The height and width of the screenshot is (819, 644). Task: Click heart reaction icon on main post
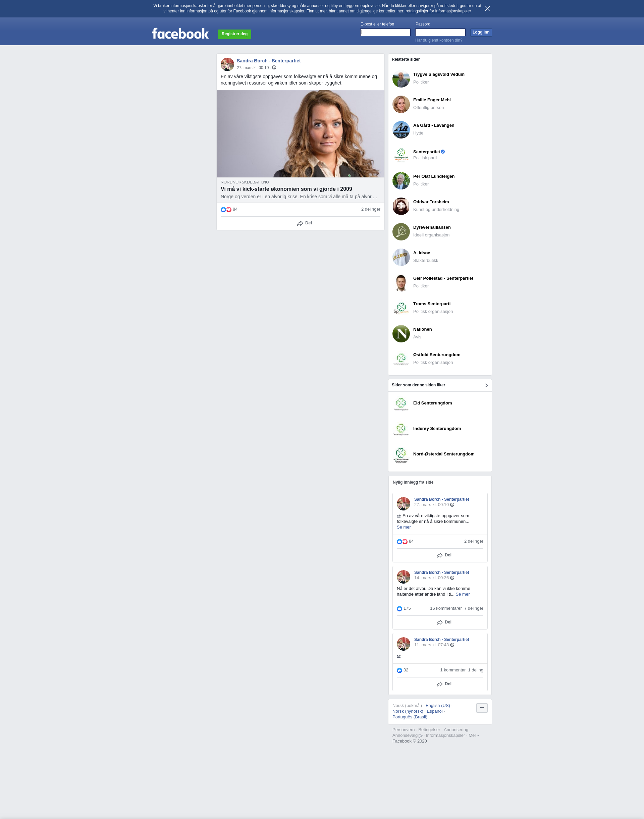pos(228,210)
